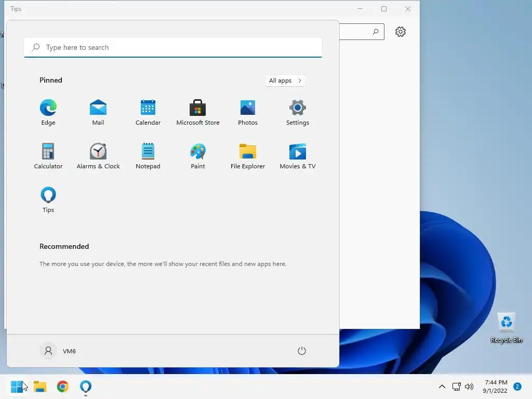Image resolution: width=532 pixels, height=399 pixels.
Task: Open the Calendar app
Action: click(x=148, y=112)
